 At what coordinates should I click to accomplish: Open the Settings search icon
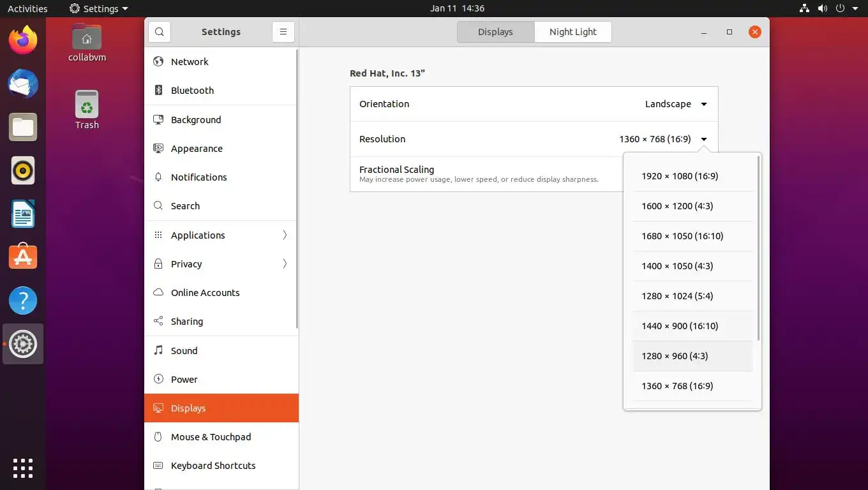pos(160,32)
